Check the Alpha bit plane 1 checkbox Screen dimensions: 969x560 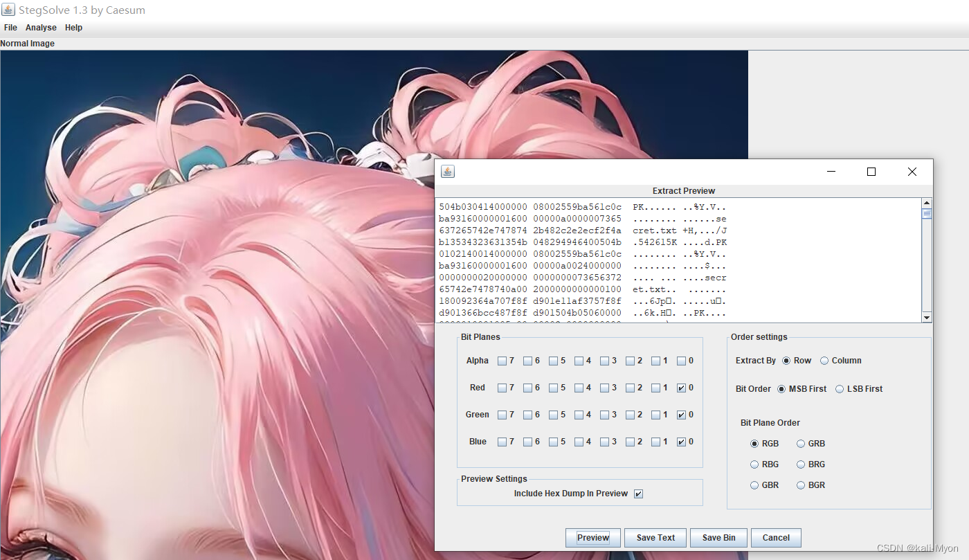[x=655, y=361]
